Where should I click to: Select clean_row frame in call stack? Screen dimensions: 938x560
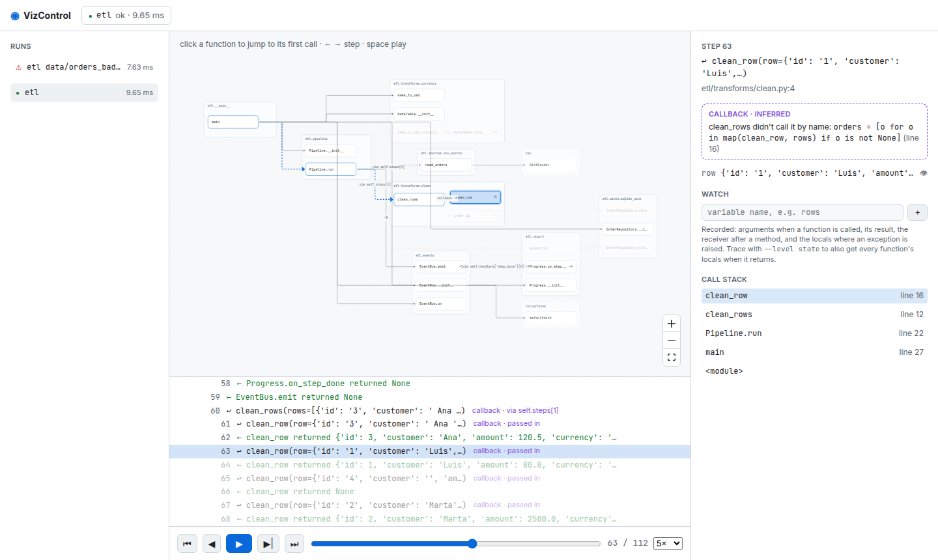coord(814,296)
